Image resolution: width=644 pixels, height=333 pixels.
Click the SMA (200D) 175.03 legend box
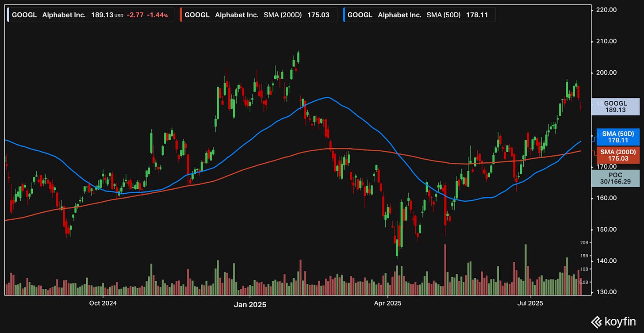tap(258, 14)
